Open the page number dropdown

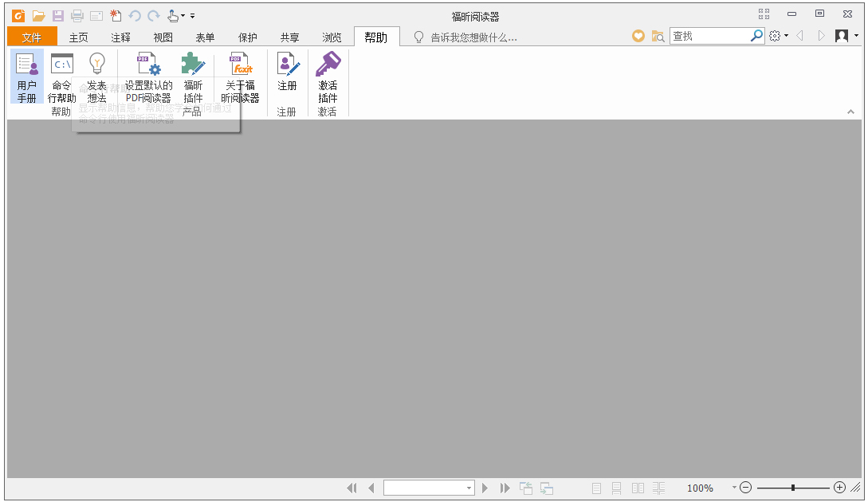pyautogui.click(x=469, y=488)
